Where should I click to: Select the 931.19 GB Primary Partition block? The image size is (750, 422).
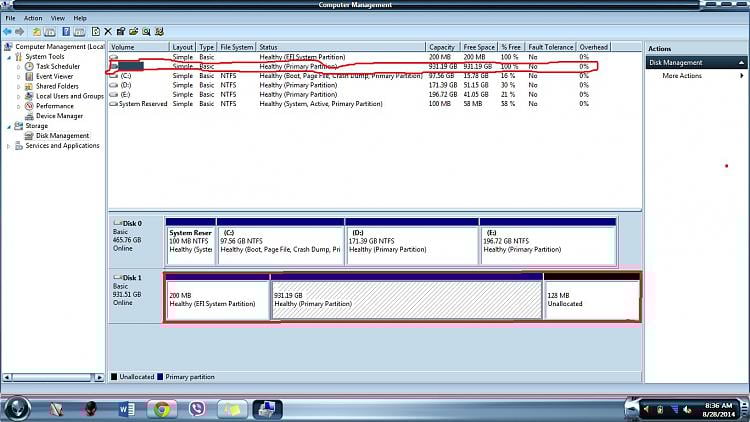pos(407,299)
